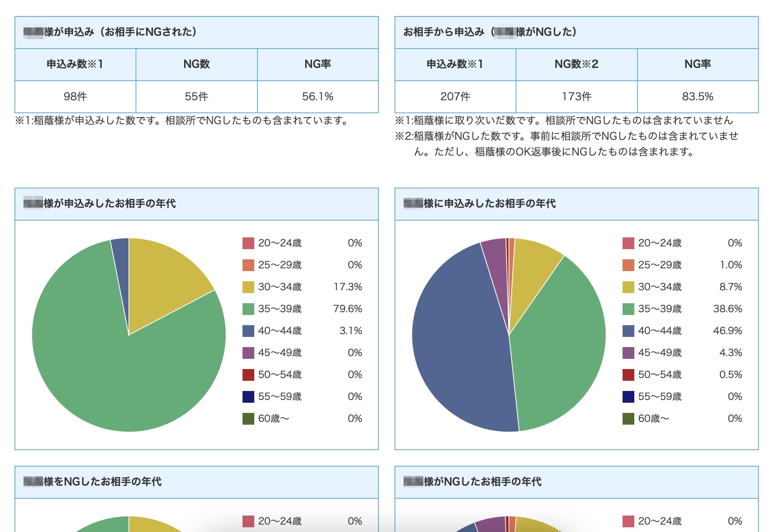Click the 46.9% value in right legend
This screenshot has width=773, height=532.
(x=728, y=331)
